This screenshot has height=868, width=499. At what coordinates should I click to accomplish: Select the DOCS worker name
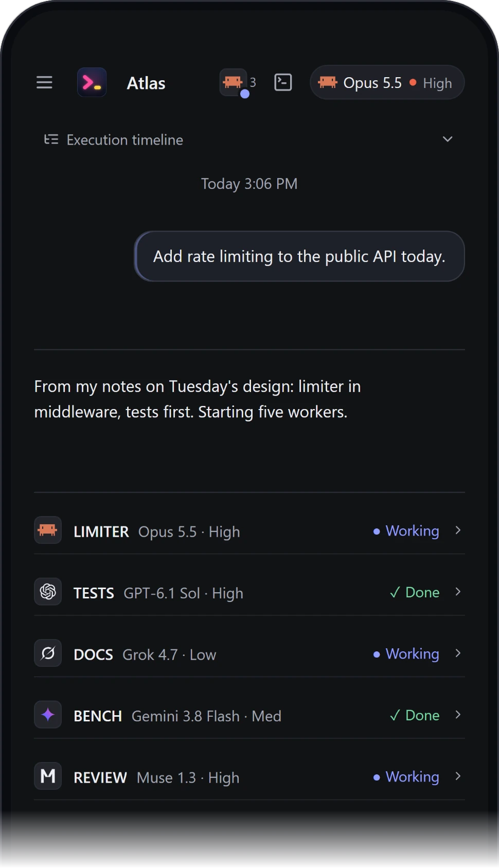point(93,654)
